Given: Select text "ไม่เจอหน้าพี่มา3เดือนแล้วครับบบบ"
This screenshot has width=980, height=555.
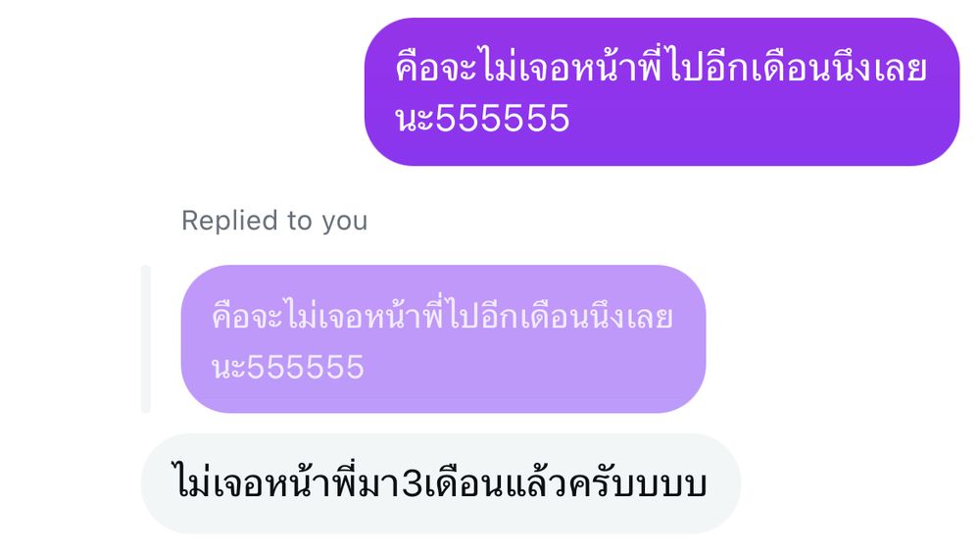Looking at the screenshot, I should click(440, 484).
